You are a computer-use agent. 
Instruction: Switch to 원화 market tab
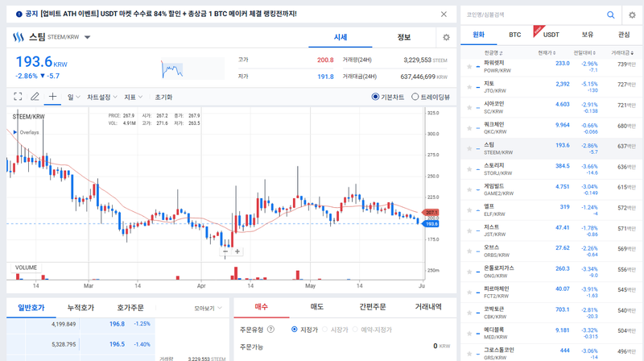(478, 35)
